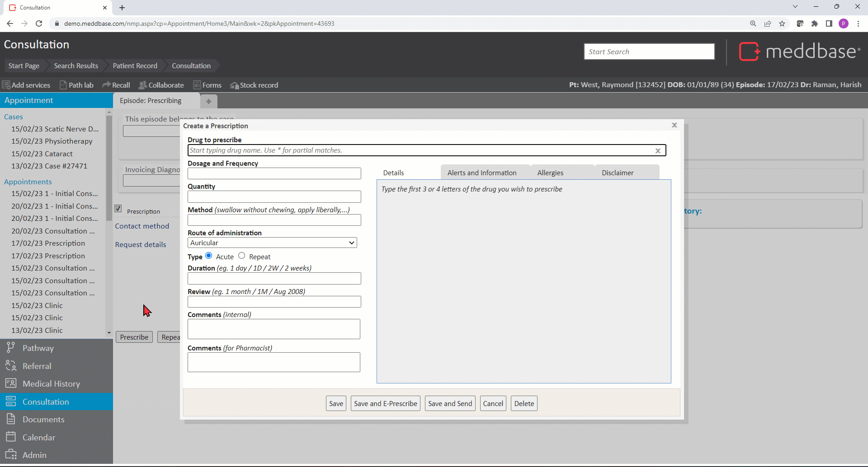This screenshot has width=868, height=467.
Task: Clear the drug name search field
Action: 658,151
